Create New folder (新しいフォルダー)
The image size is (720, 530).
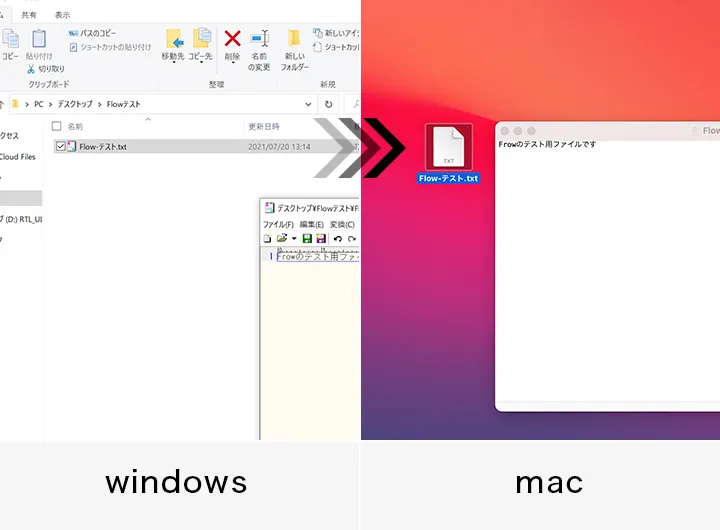[294, 50]
